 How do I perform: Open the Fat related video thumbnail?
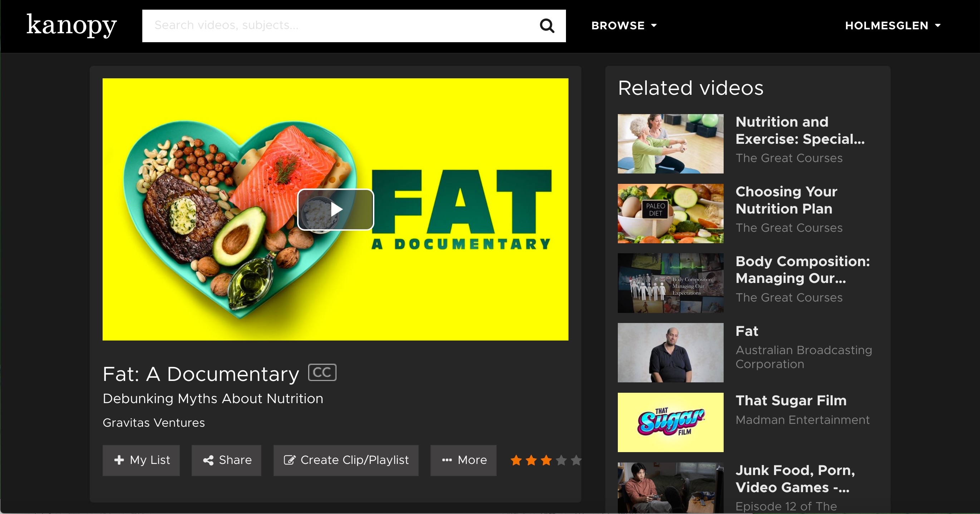pyautogui.click(x=670, y=353)
